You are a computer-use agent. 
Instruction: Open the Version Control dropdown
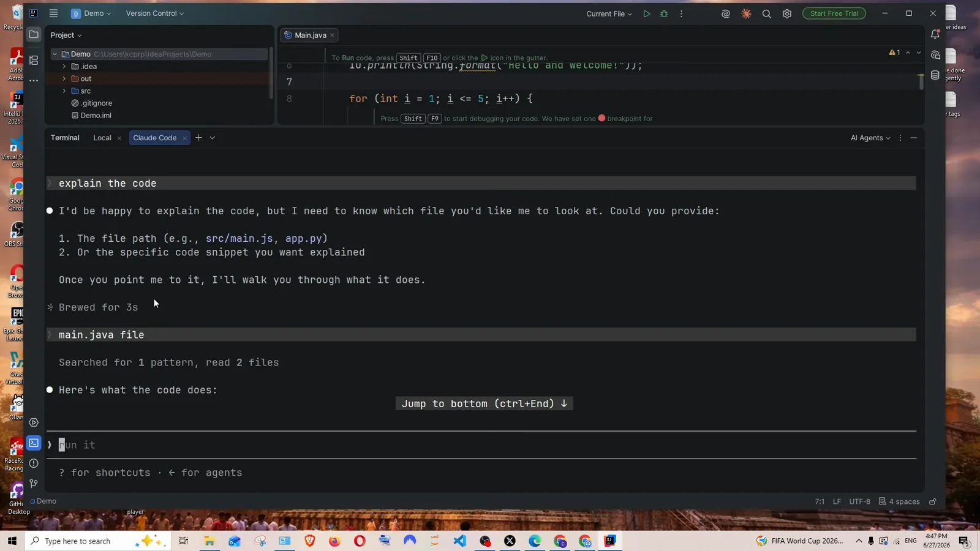point(154,13)
